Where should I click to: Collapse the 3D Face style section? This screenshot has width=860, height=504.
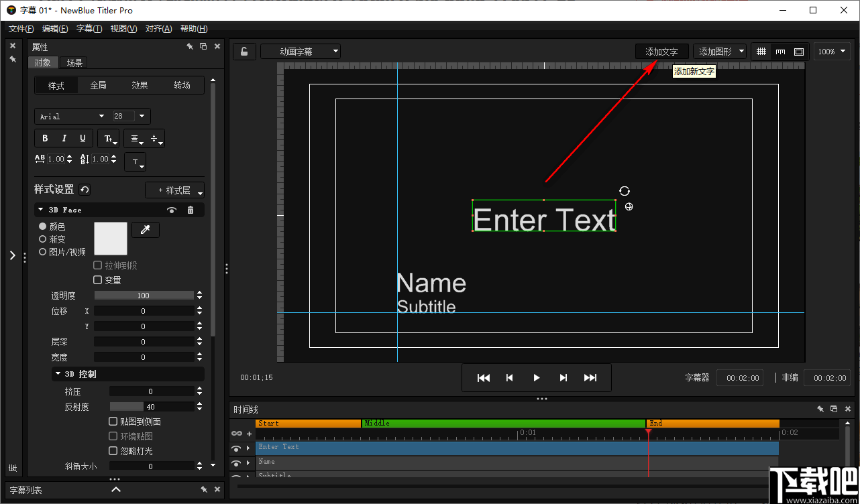pyautogui.click(x=40, y=209)
